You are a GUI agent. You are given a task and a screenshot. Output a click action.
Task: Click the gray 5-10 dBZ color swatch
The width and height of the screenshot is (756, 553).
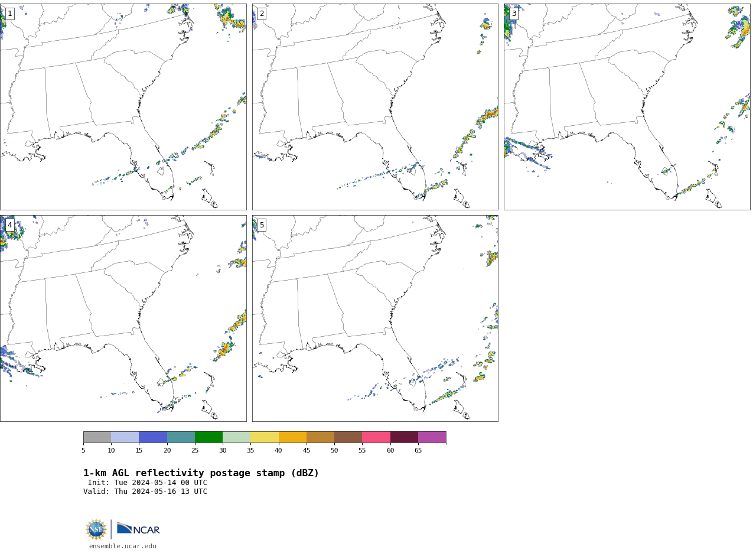[97, 437]
